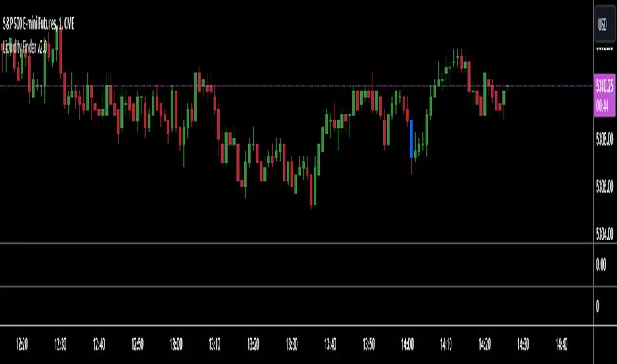
Task: Click the 14:00 time axis label
Action: pyautogui.click(x=407, y=345)
